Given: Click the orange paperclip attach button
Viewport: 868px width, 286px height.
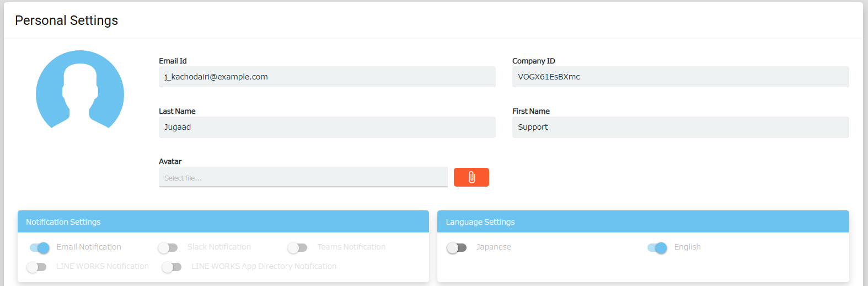Looking at the screenshot, I should [x=471, y=177].
